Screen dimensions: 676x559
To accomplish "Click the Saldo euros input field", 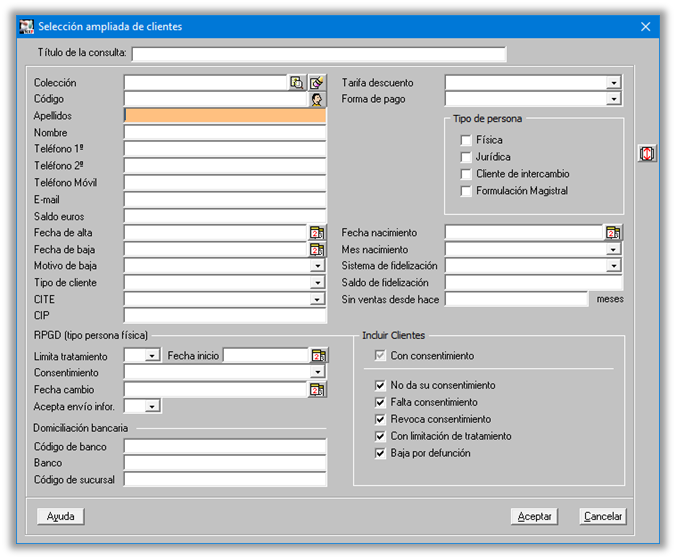I will pyautogui.click(x=225, y=216).
